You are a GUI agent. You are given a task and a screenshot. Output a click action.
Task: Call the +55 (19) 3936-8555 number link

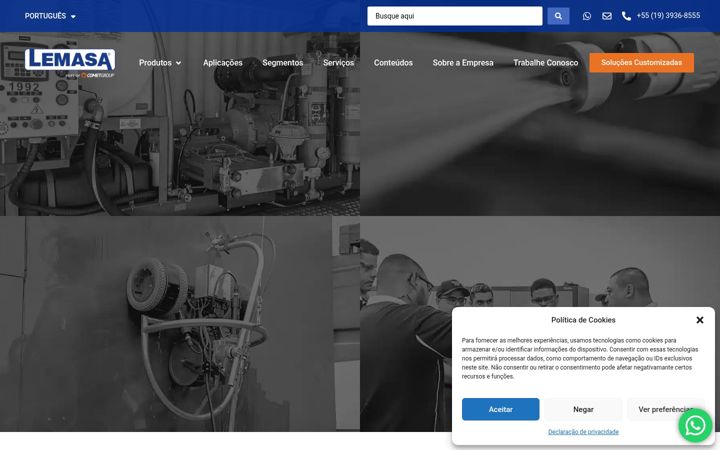(668, 16)
